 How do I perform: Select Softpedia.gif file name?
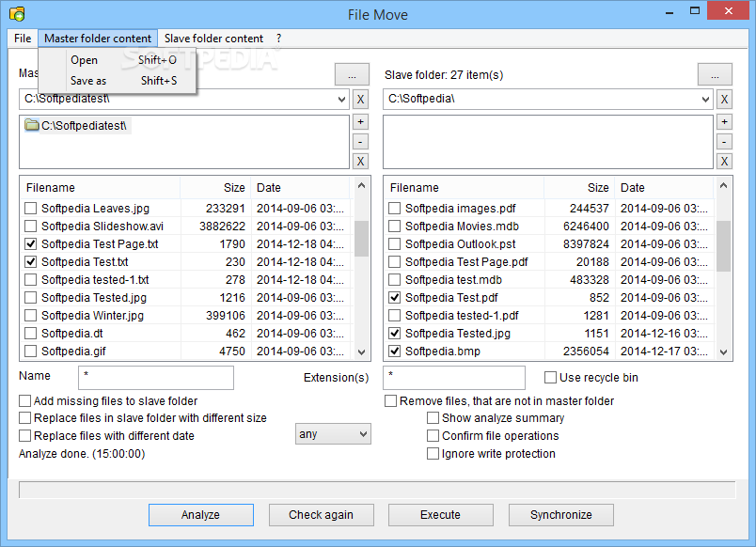73,351
